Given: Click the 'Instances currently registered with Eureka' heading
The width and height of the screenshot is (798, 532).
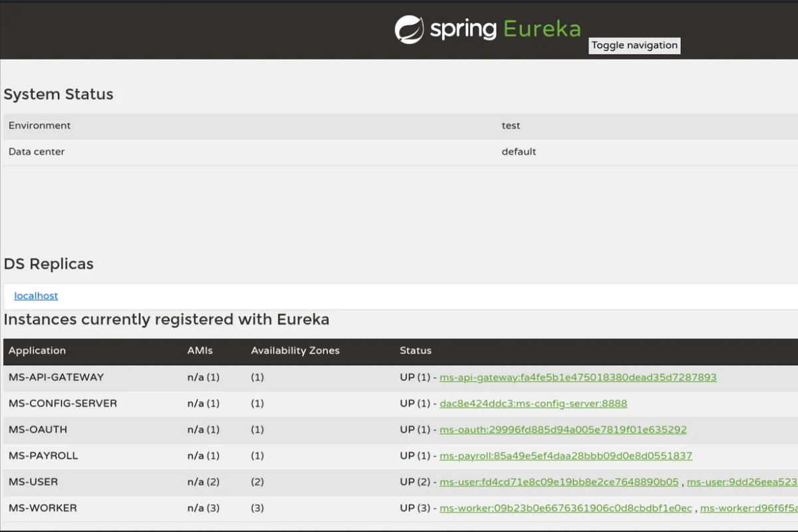Looking at the screenshot, I should coord(166,320).
